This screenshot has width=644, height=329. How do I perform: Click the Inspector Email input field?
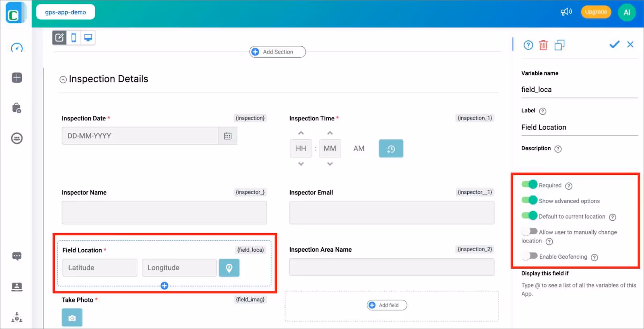click(x=392, y=213)
